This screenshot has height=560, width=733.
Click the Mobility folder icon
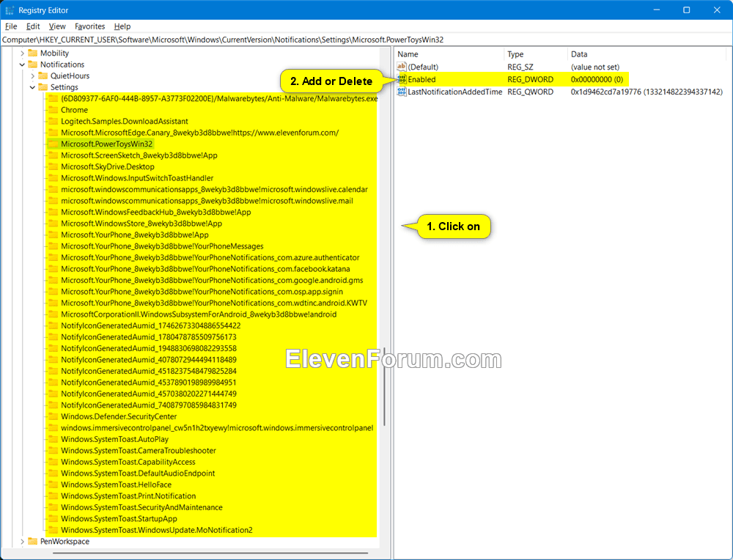click(x=33, y=53)
